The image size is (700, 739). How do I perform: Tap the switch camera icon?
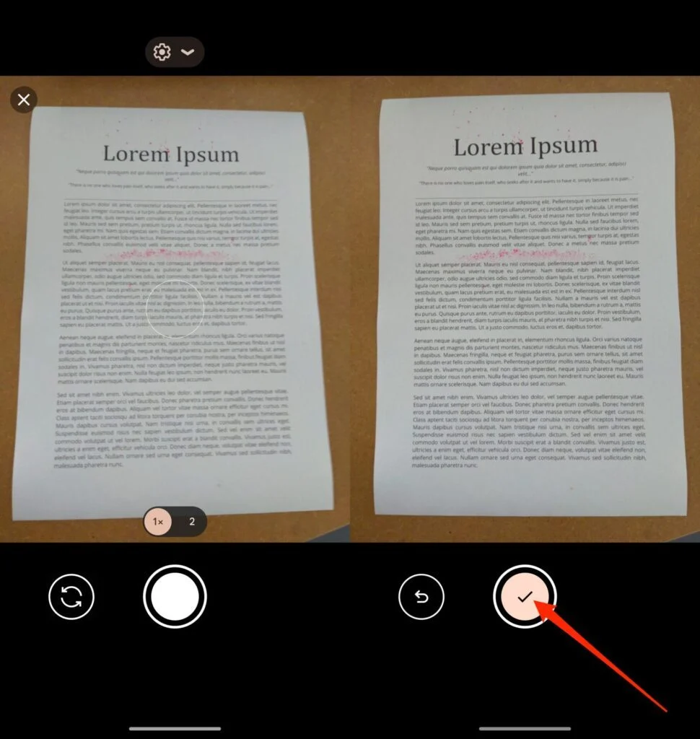71,597
